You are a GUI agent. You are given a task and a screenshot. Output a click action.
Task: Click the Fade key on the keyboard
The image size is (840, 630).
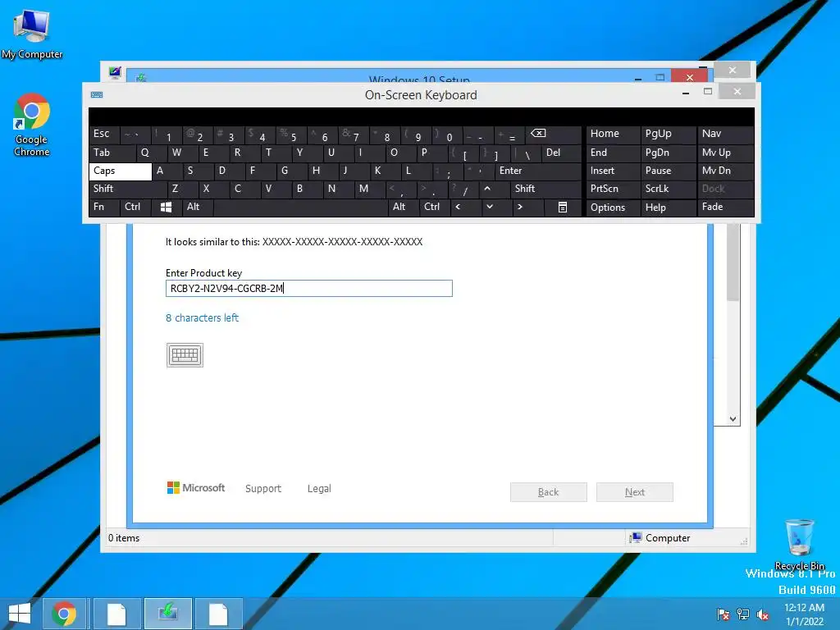coord(725,207)
